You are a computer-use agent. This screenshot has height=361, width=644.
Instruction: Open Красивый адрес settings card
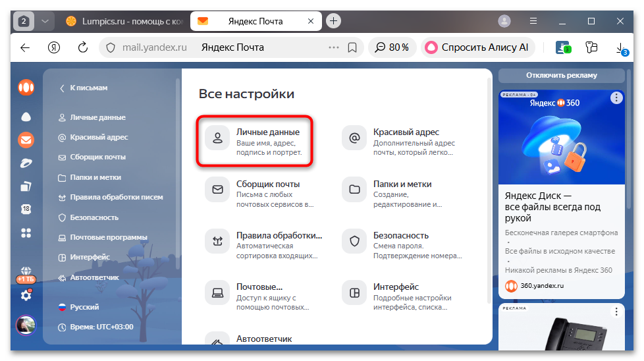tap(400, 141)
